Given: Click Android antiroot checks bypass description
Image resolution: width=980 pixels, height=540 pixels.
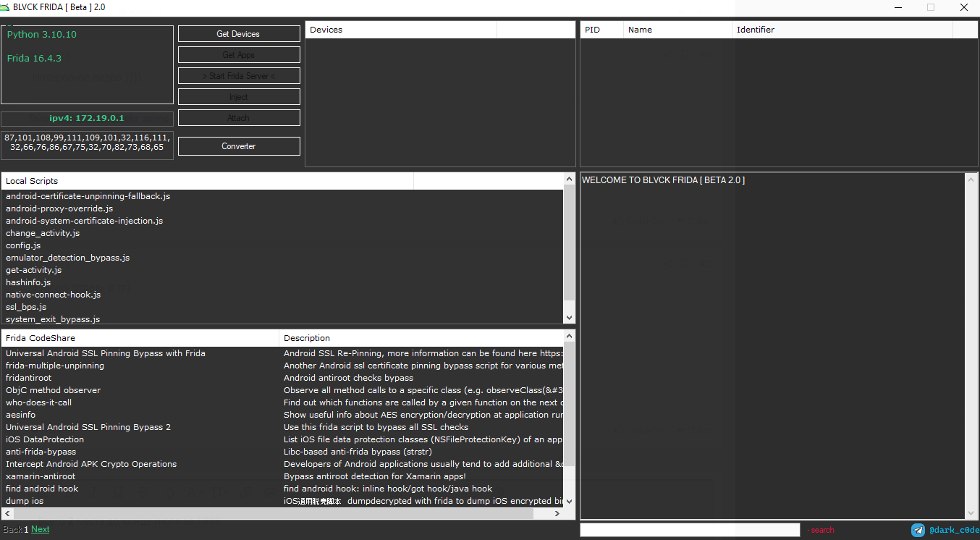Looking at the screenshot, I should pos(348,378).
